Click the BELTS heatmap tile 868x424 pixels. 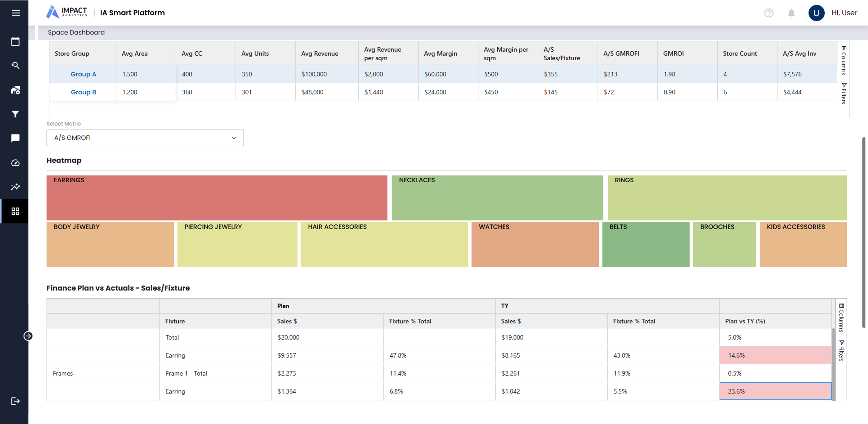coord(646,244)
